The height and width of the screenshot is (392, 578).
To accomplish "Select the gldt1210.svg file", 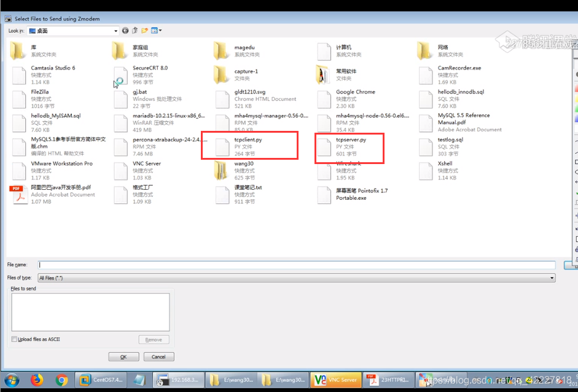I will coord(256,99).
